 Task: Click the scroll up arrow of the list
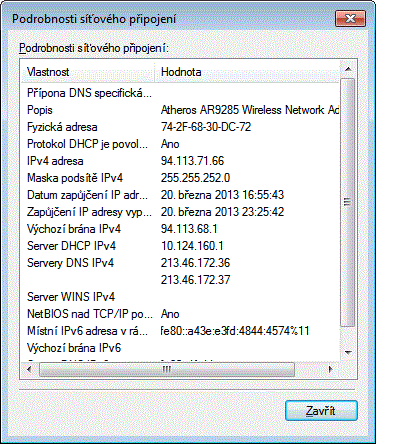click(x=348, y=69)
